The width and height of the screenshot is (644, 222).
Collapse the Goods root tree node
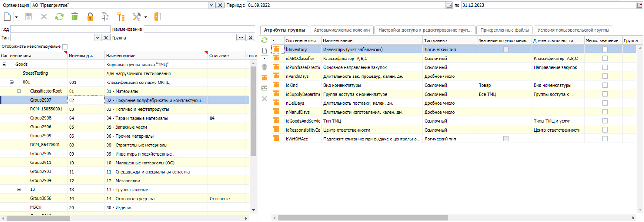[x=4, y=64]
